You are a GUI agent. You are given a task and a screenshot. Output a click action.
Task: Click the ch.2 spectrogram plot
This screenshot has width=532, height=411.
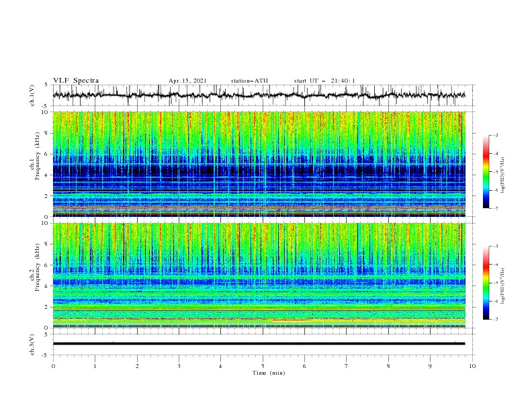click(x=259, y=275)
